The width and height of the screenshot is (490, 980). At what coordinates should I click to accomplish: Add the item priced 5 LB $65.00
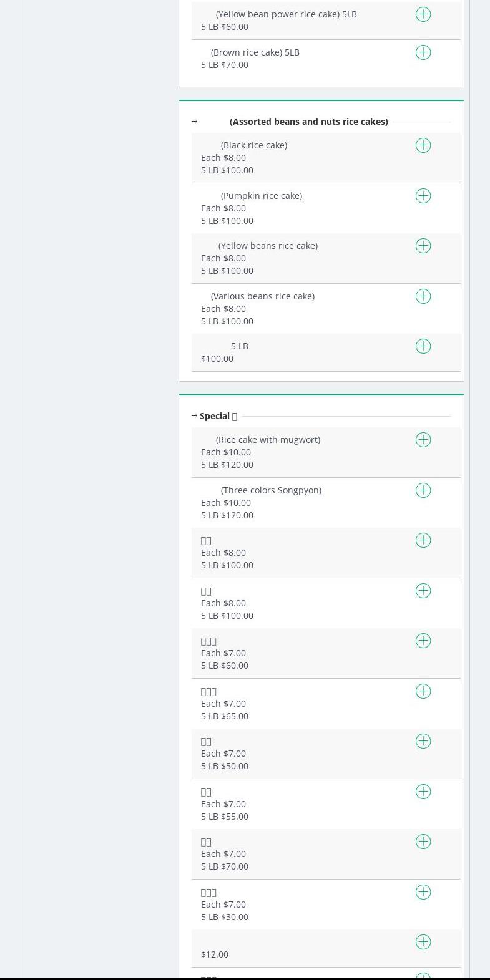pyautogui.click(x=423, y=691)
